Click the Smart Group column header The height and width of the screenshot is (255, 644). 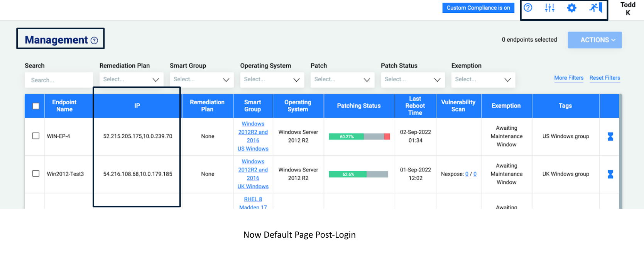[253, 106]
